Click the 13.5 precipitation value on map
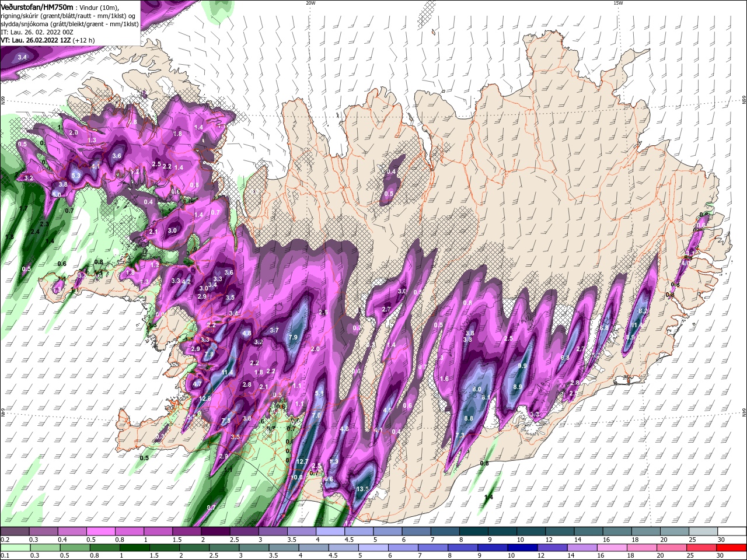 362,489
